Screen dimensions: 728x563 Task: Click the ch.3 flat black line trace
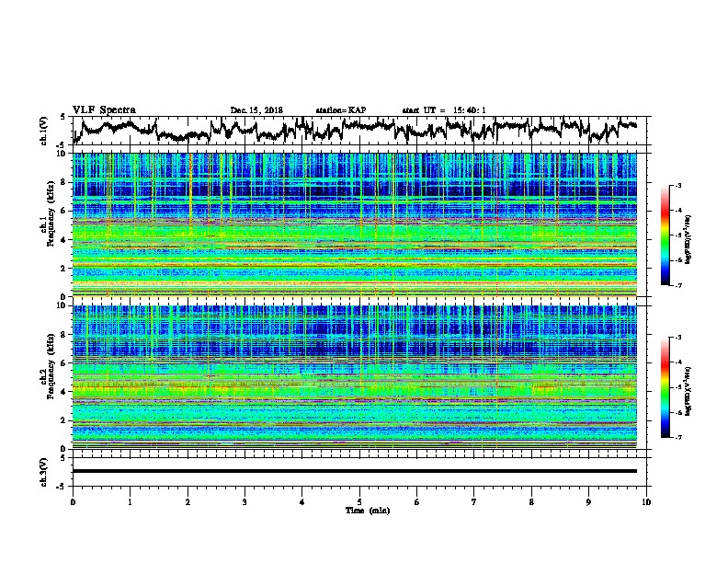point(355,471)
